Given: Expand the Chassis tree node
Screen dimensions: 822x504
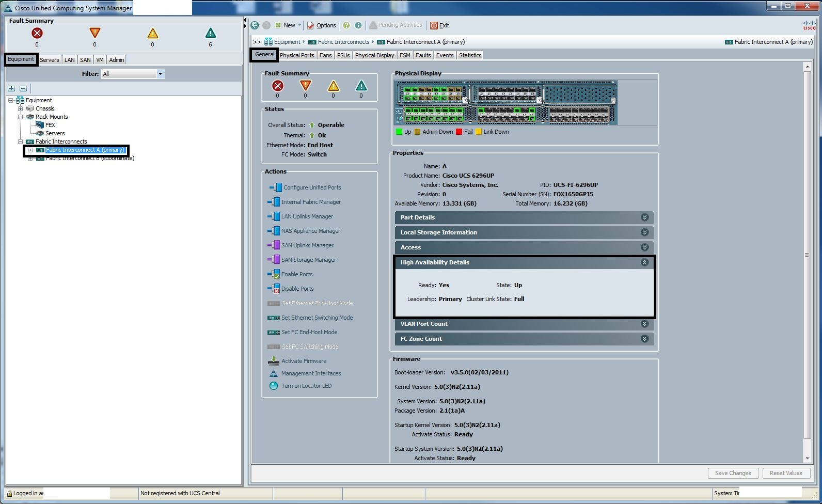Looking at the screenshot, I should pyautogui.click(x=20, y=108).
